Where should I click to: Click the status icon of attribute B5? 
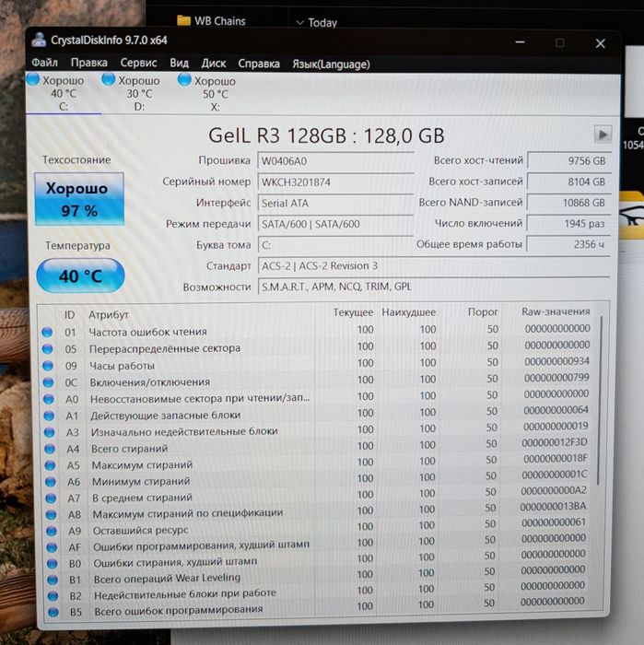point(53,612)
